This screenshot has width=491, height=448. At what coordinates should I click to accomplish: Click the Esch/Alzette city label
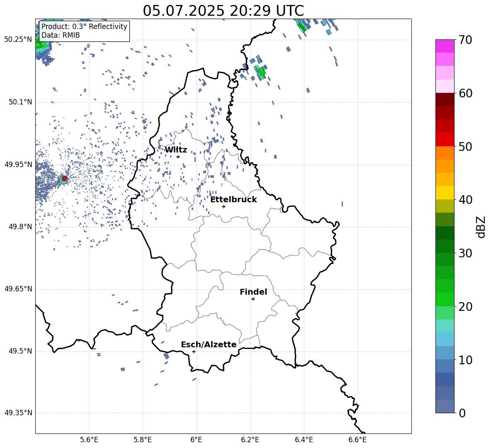coord(209,344)
